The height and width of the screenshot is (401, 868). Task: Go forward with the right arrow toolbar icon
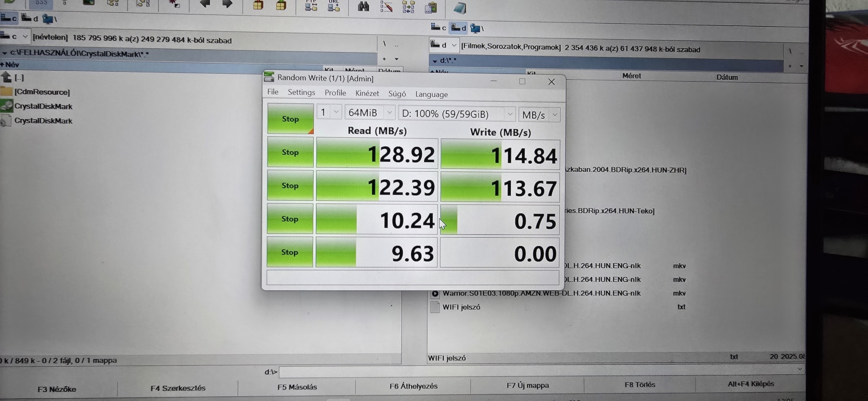[x=228, y=4]
